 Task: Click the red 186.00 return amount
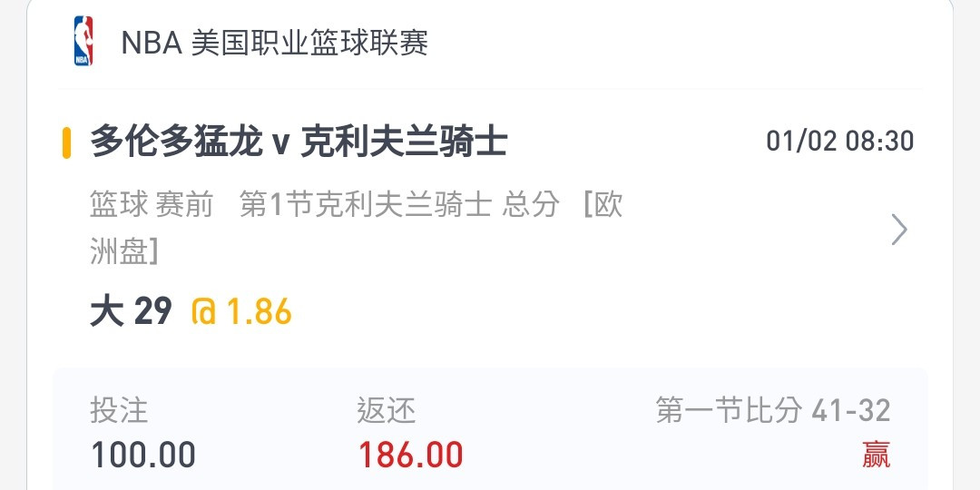click(x=410, y=455)
